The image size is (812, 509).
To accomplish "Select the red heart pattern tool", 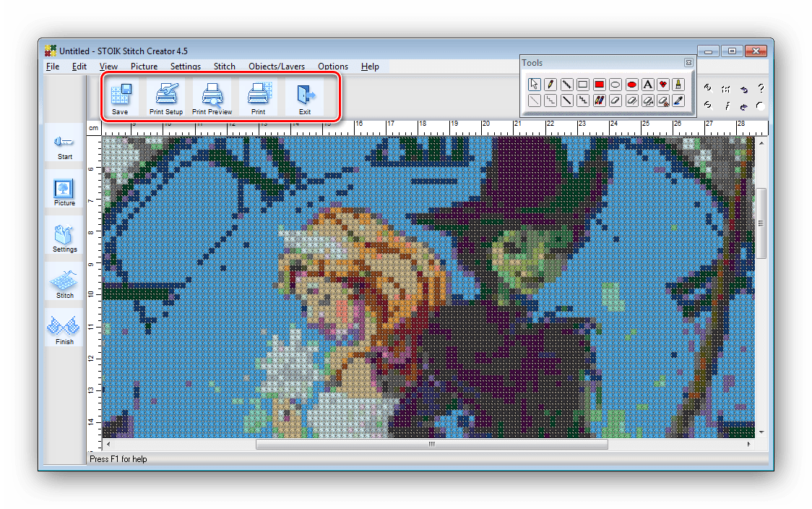I will point(663,85).
